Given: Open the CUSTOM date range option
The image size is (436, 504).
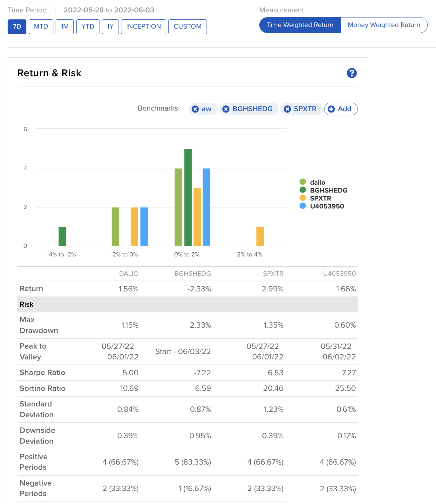Looking at the screenshot, I should 187,27.
